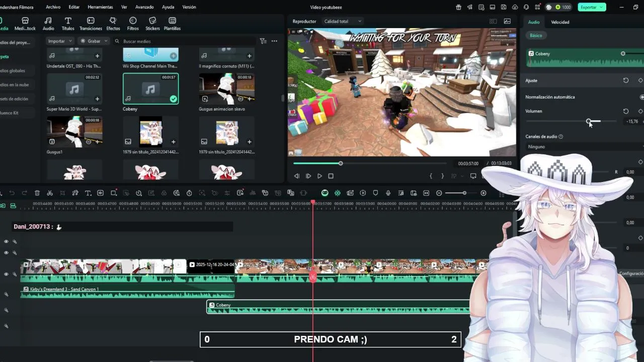Toggle visibility of main video track

(6, 274)
